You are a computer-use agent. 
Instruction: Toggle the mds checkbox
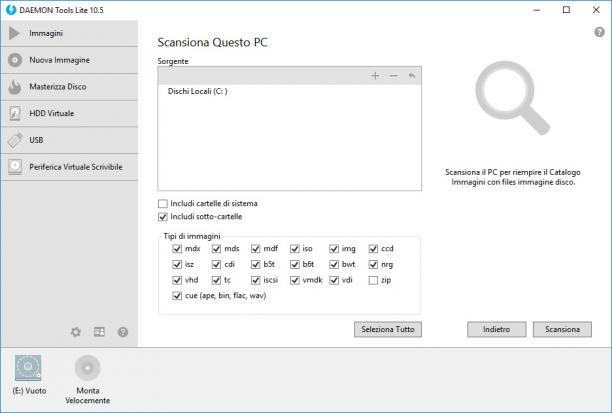tap(216, 249)
